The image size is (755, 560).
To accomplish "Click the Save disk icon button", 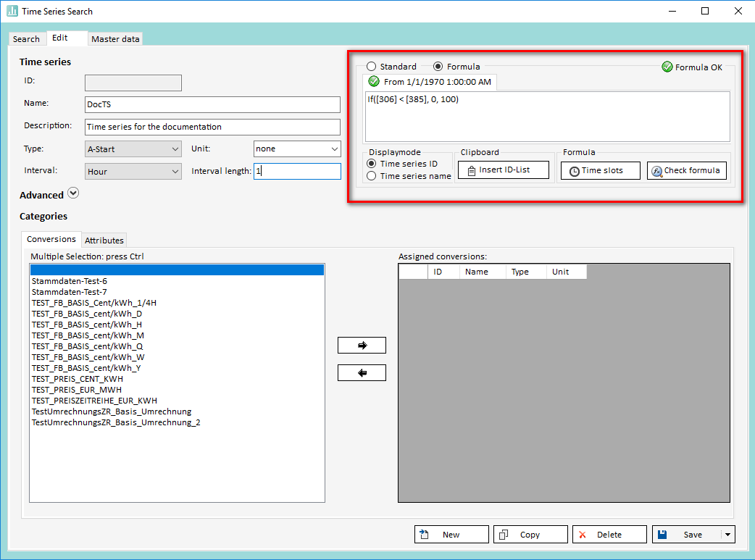I will point(686,535).
